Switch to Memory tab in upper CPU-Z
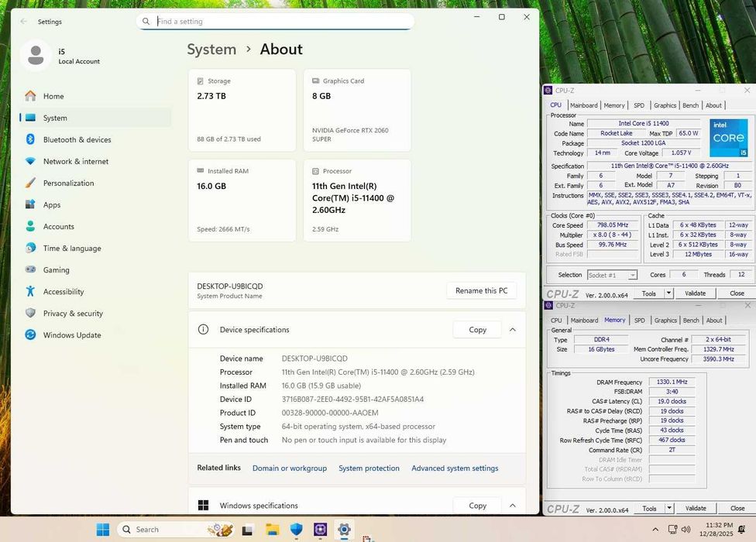This screenshot has width=756, height=542. coord(613,105)
